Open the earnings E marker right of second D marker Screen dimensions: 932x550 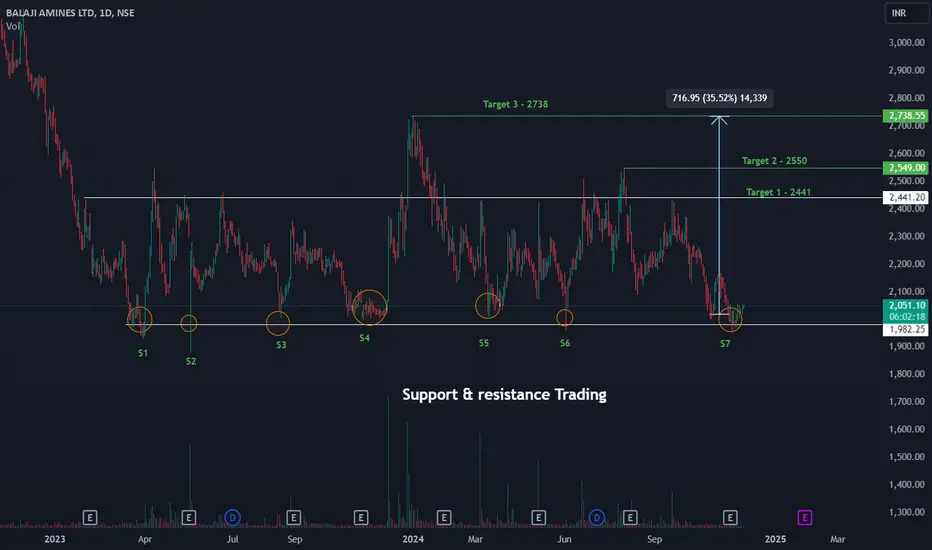[x=630, y=518]
